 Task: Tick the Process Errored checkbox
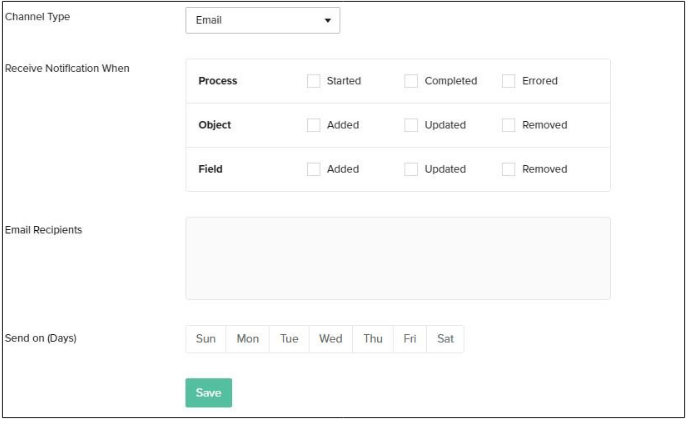[x=509, y=81]
